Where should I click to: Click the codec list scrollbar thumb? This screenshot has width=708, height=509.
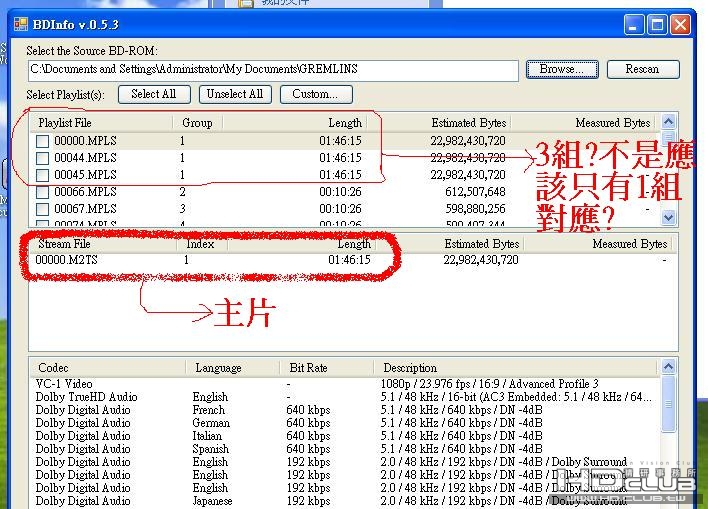[668, 403]
